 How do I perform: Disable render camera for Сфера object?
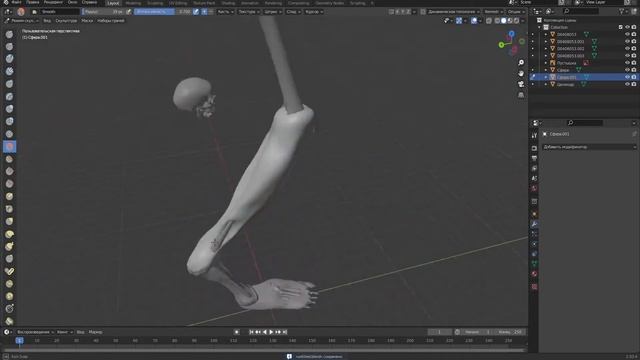tap(634, 70)
